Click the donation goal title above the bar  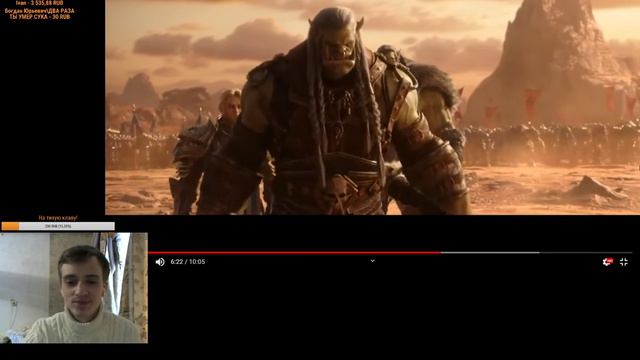coord(58,218)
